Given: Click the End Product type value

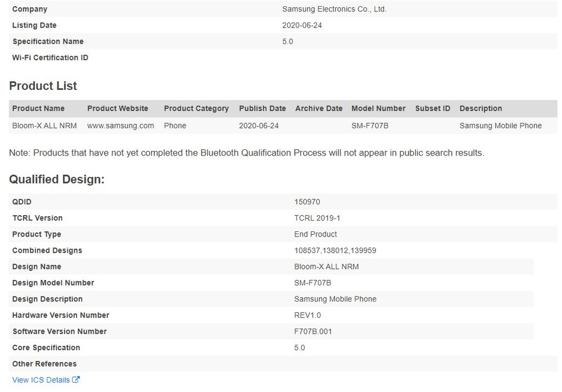Looking at the screenshot, I should click(x=315, y=234).
